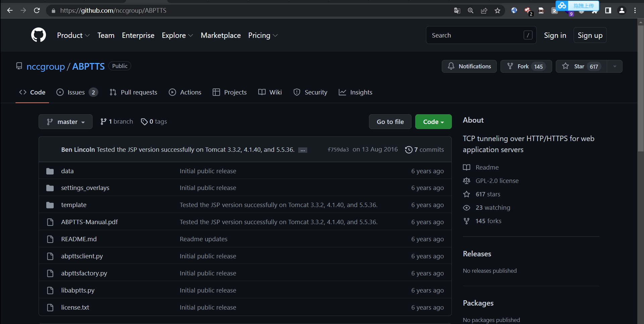View the 7 commits history link
644x324 pixels.
click(x=425, y=150)
